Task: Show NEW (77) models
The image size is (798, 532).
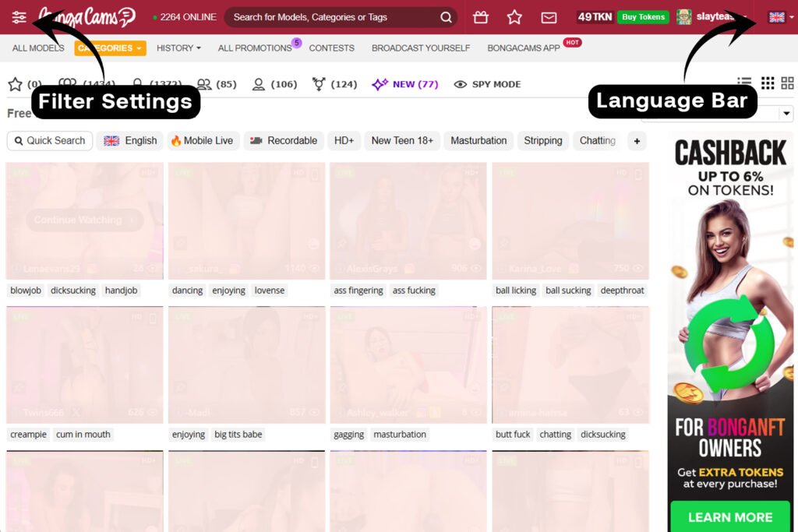Action: click(405, 84)
